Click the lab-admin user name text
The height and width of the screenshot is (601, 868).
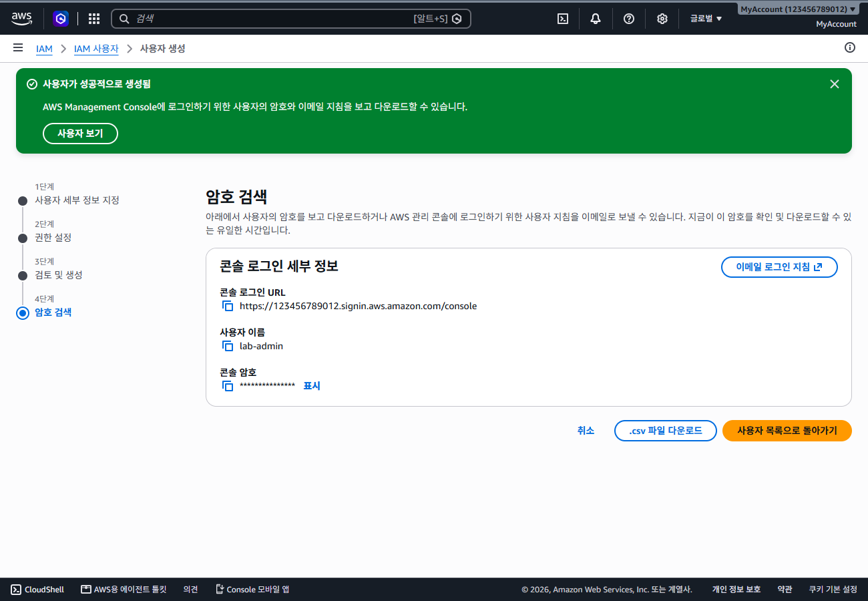[262, 347]
